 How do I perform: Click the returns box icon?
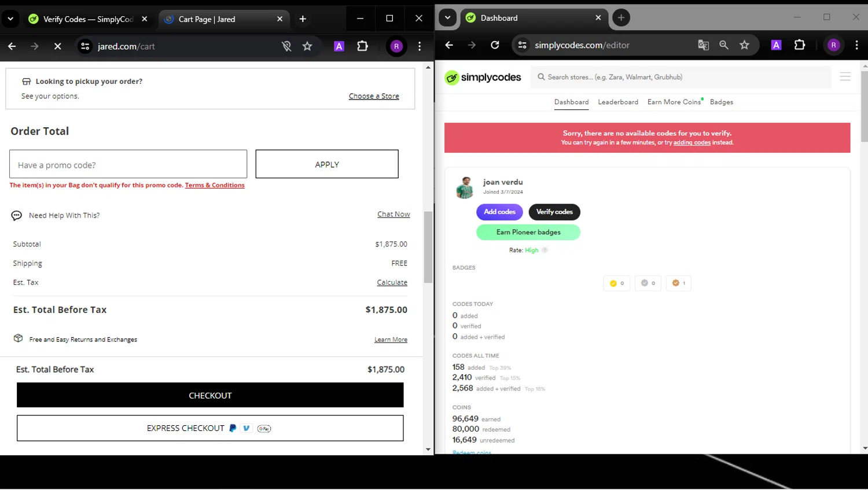[x=18, y=338]
